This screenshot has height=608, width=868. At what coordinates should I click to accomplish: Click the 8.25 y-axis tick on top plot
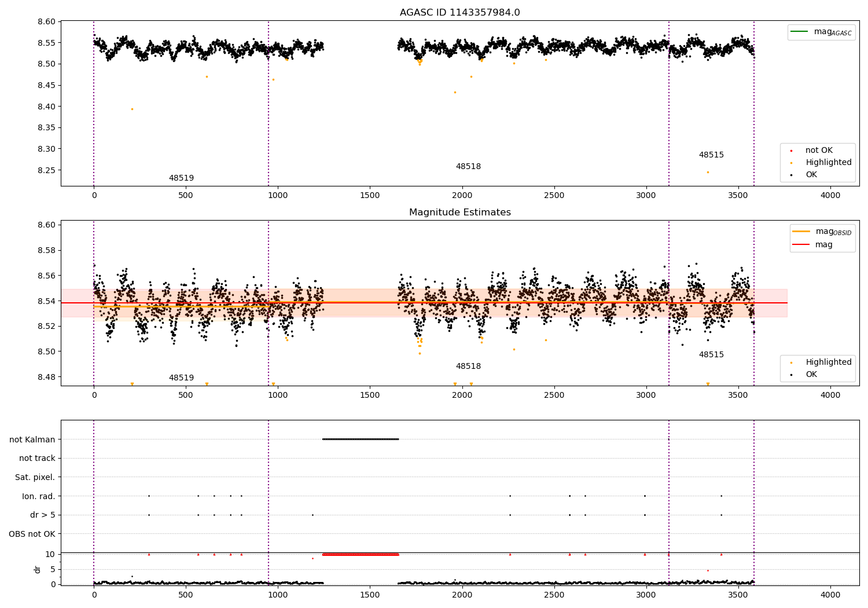(x=46, y=170)
